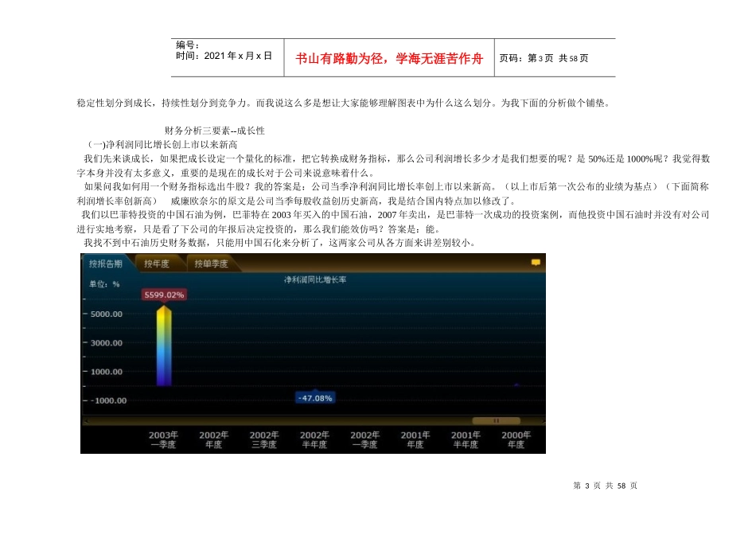The height and width of the screenshot is (535, 756).
Task: Click the subheading (一)净利润同比增长创上市以来新高
Action: pyautogui.click(x=162, y=145)
